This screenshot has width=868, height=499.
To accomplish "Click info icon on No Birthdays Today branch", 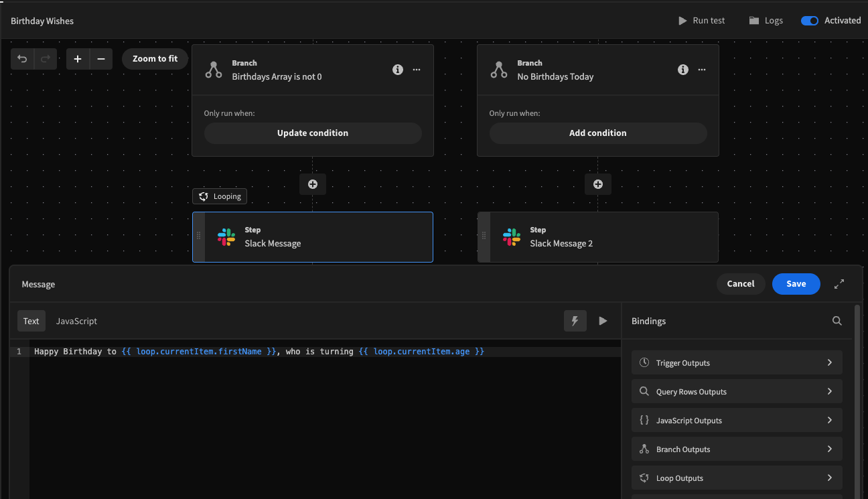I will coord(683,70).
